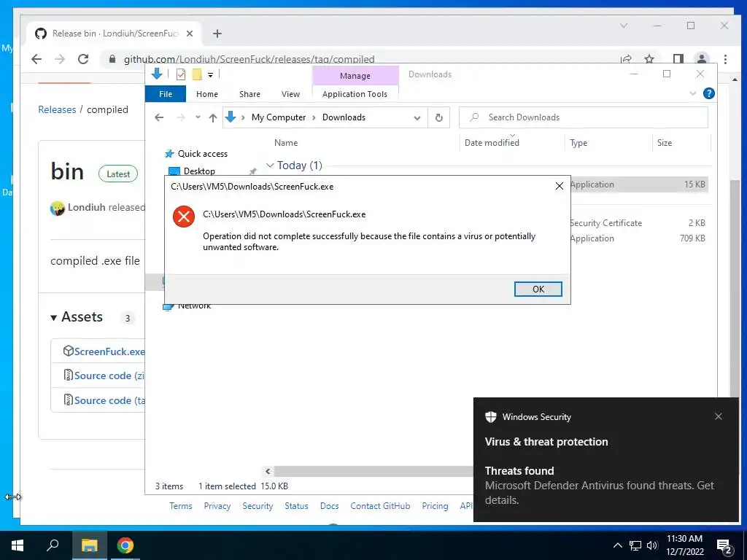Collapse the Today (1) group
Screen dimensions: 747x560
270,166
